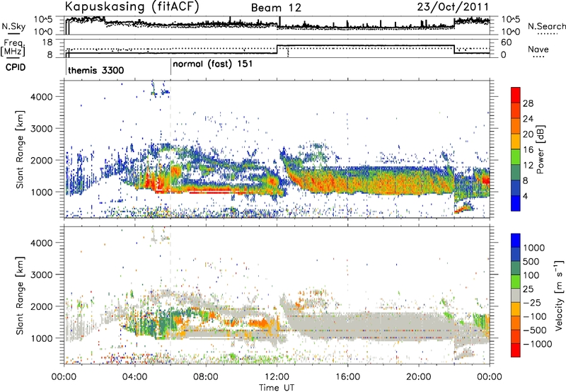Click the 'Slant Range [km]' label of the power panel

(x=20, y=149)
